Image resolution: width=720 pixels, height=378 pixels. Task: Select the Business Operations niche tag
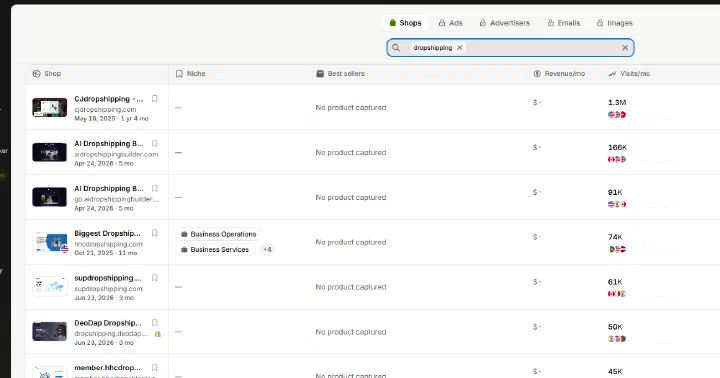(x=219, y=234)
